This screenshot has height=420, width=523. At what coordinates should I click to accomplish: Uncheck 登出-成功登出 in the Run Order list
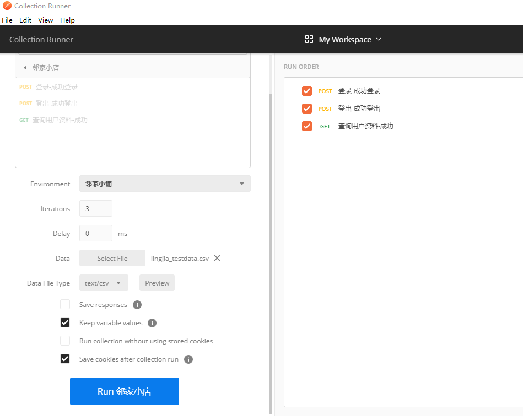[x=307, y=108]
